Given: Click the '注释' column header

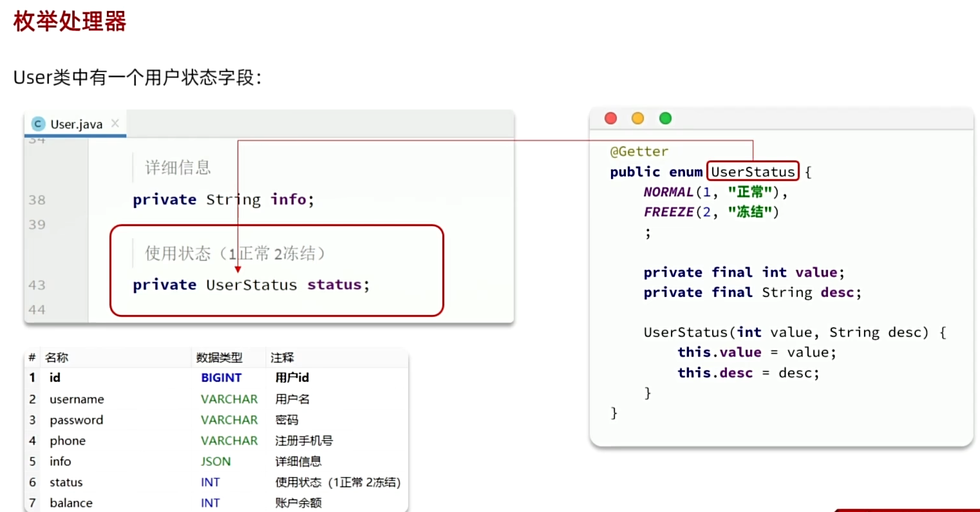Looking at the screenshot, I should pyautogui.click(x=282, y=357).
